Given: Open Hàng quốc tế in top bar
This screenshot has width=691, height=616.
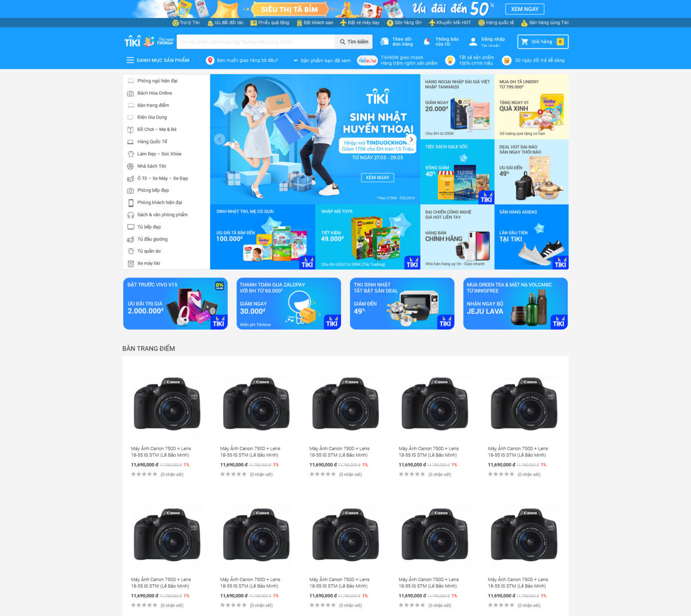Looking at the screenshot, I should tap(496, 22).
